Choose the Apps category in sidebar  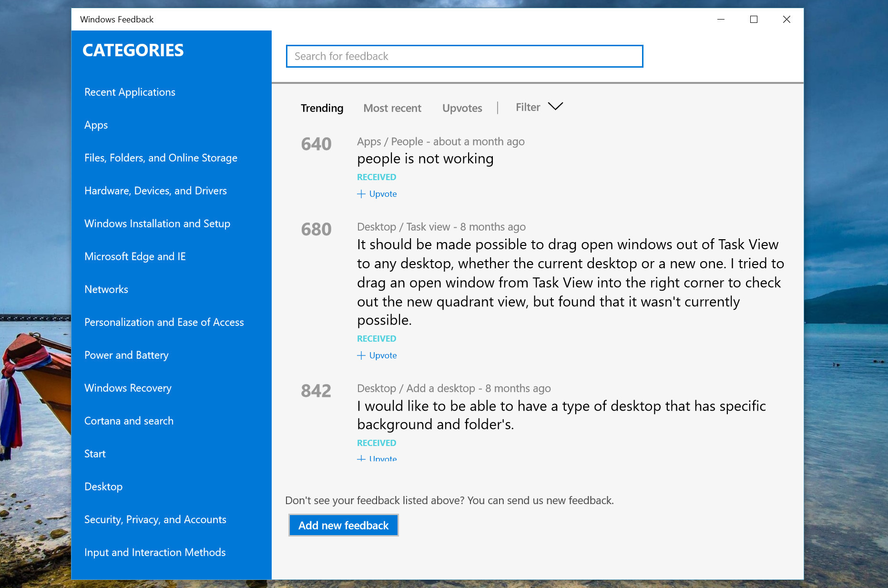96,125
